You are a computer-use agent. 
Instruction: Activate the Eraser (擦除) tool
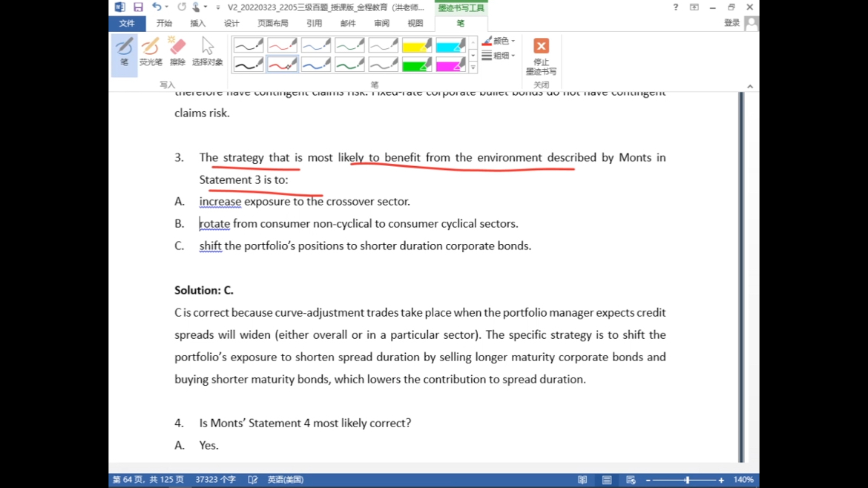point(177,53)
